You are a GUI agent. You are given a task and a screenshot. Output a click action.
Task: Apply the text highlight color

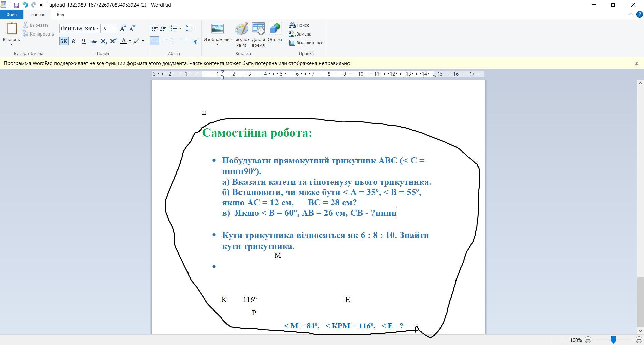(x=137, y=41)
